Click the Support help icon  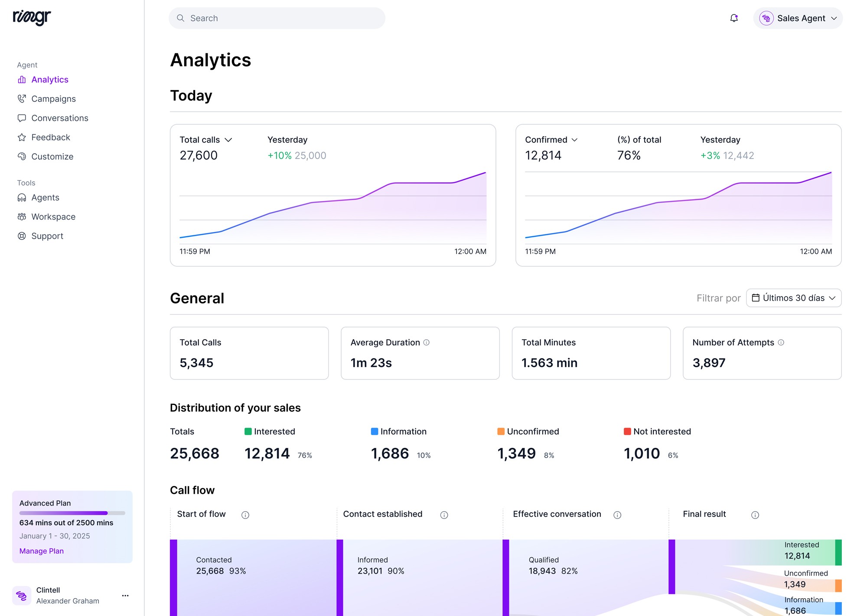pyautogui.click(x=22, y=236)
